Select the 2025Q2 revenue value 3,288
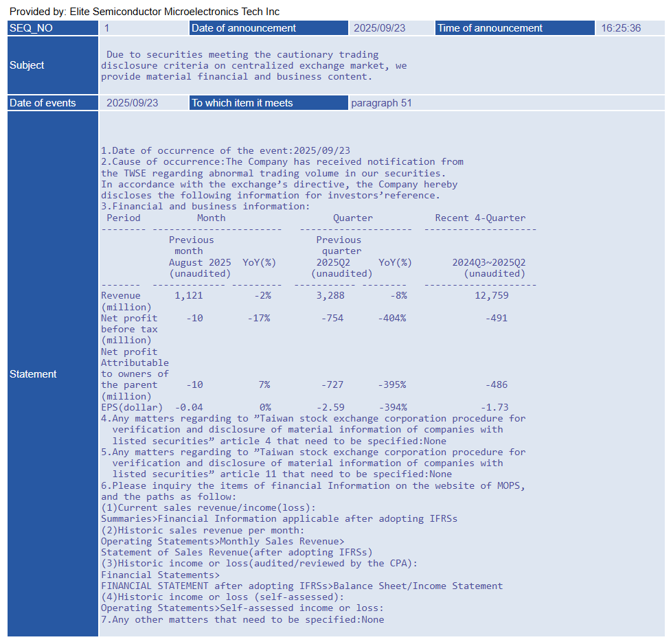Screen dimensions: 671x644 tap(330, 296)
